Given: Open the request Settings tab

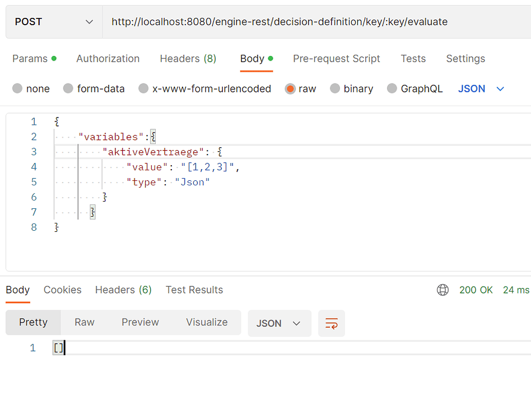Looking at the screenshot, I should 465,59.
